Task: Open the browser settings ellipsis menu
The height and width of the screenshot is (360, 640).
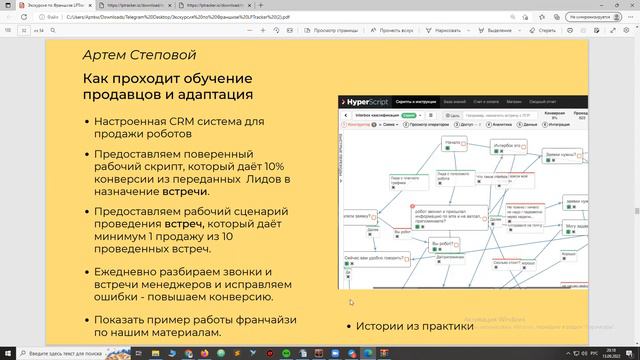Action: pyautogui.click(x=631, y=17)
